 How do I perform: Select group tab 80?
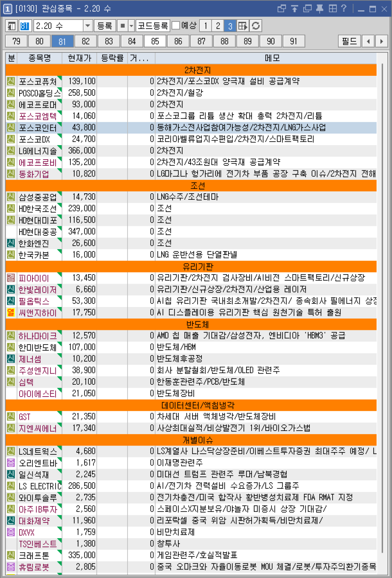[39, 41]
